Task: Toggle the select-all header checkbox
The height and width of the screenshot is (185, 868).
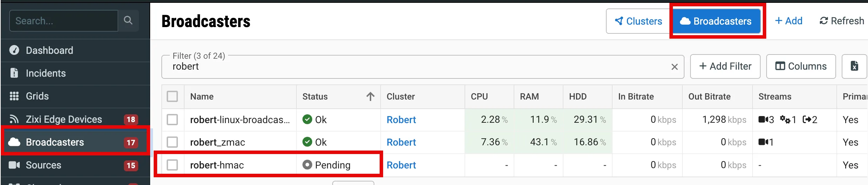Action: tap(172, 96)
